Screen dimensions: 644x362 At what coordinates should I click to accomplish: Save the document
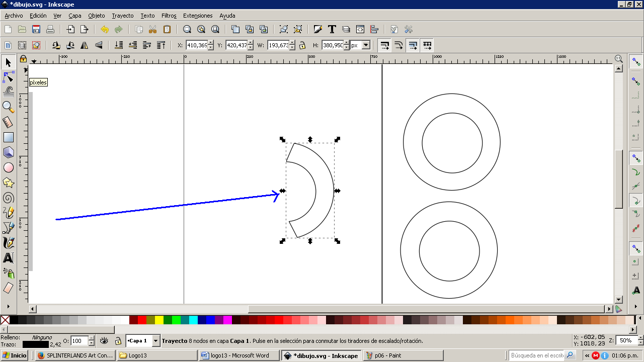pos(36,29)
